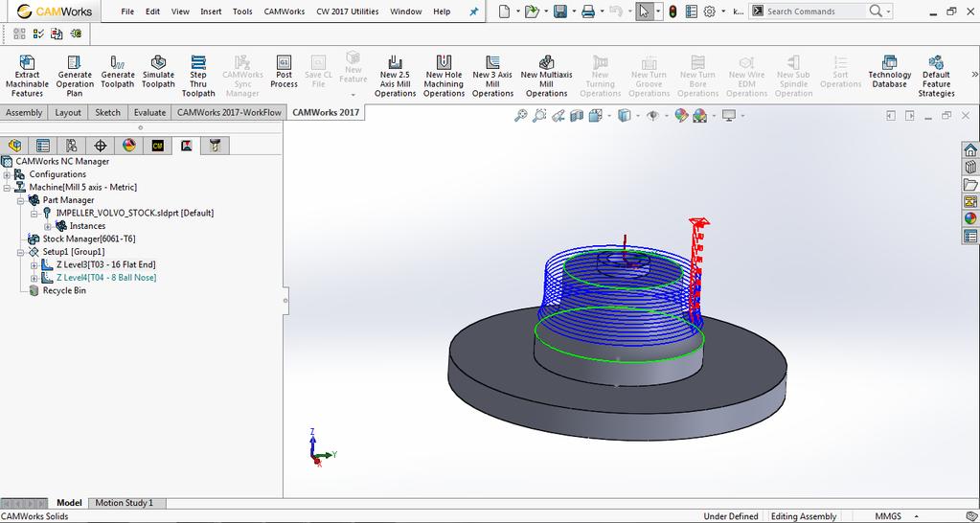Viewport: 980px width, 523px height.
Task: Open the FeatureManager design tree tab icon
Action: click(15, 146)
